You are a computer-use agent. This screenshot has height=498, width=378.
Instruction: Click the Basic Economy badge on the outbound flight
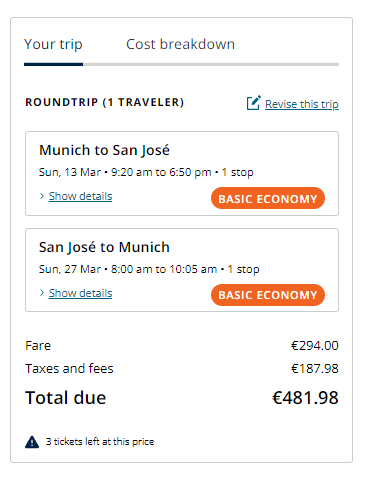coord(268,198)
